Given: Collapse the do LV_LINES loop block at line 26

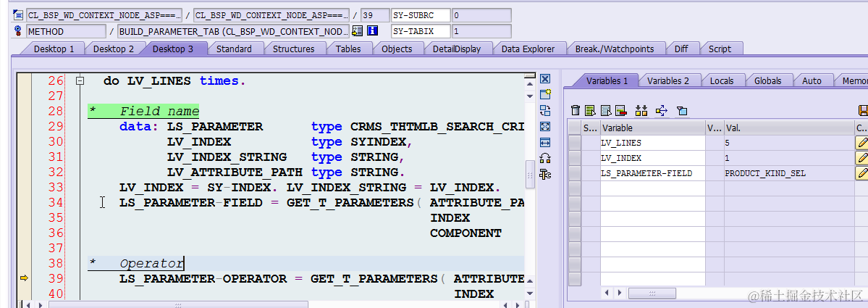Looking at the screenshot, I should point(80,81).
